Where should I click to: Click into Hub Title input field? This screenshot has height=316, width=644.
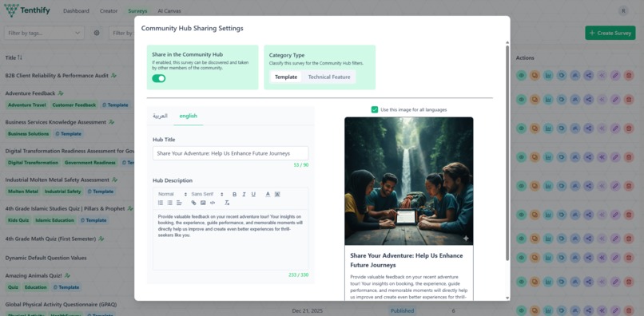230,153
